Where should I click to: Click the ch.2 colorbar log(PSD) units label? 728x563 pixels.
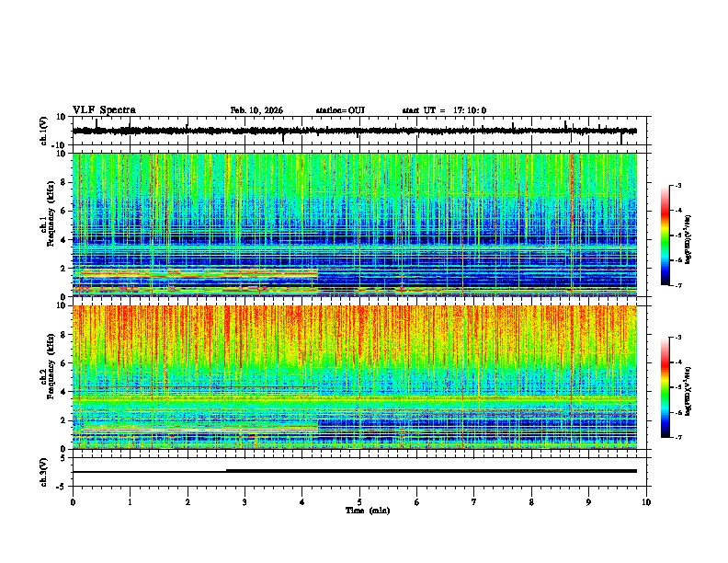point(688,391)
